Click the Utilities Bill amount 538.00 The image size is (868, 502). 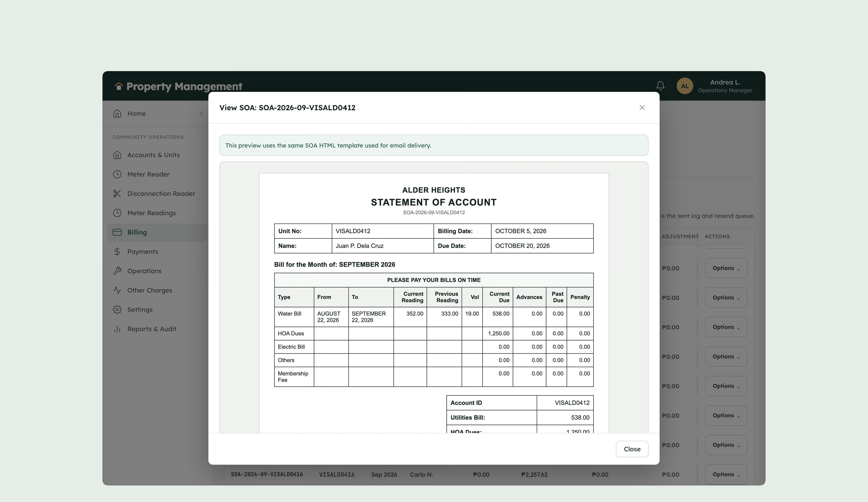[580, 417]
